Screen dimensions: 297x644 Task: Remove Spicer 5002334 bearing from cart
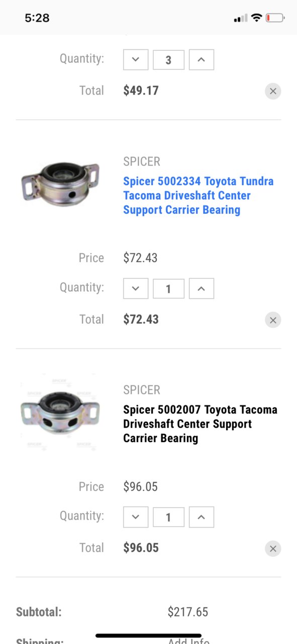(x=273, y=320)
